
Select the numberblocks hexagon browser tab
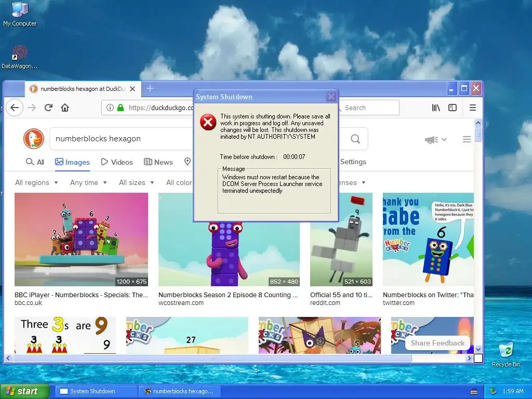(x=83, y=89)
